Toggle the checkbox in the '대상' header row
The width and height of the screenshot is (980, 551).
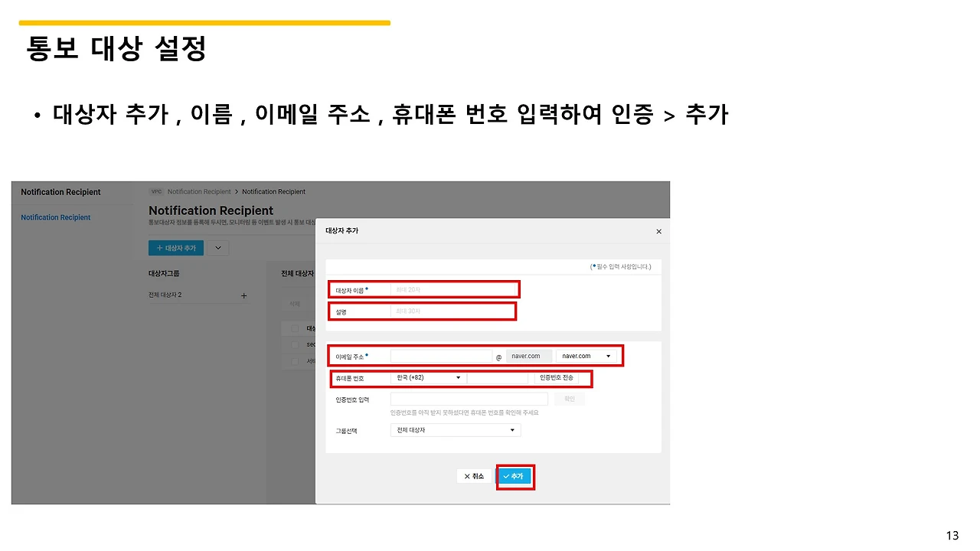pos(295,328)
